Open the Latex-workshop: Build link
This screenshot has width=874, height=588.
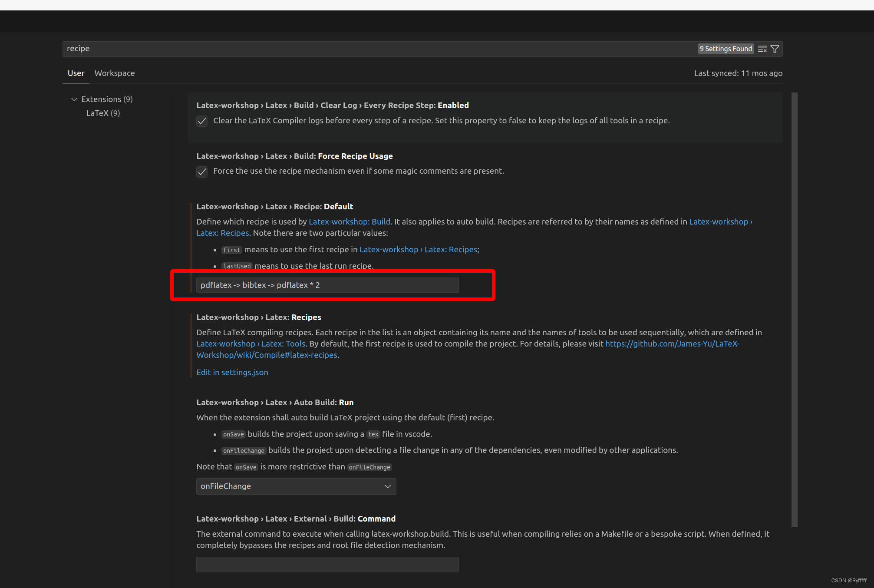[350, 222]
